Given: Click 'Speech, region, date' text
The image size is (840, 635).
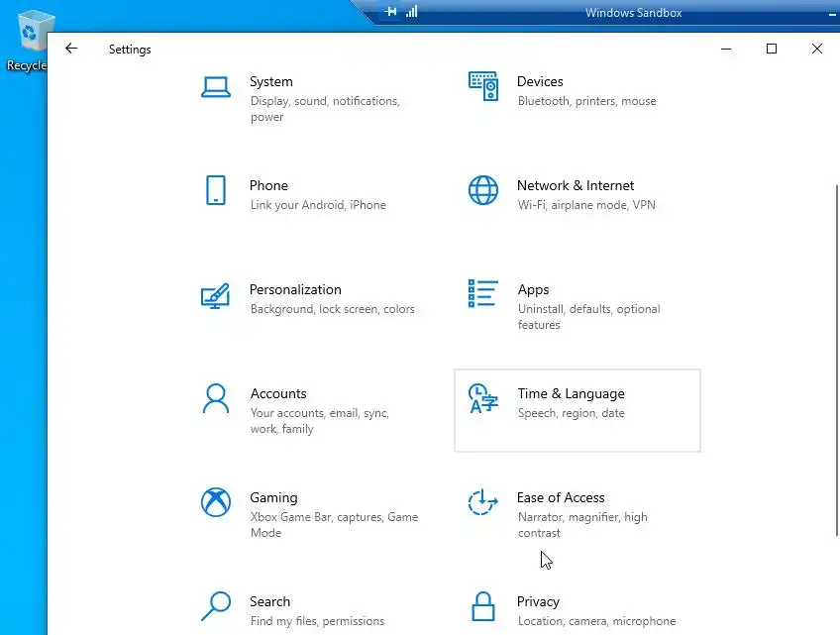Looking at the screenshot, I should pyautogui.click(x=571, y=413).
